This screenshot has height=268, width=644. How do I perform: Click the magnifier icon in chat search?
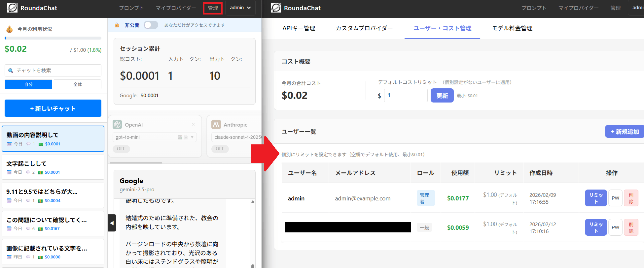[x=11, y=71]
